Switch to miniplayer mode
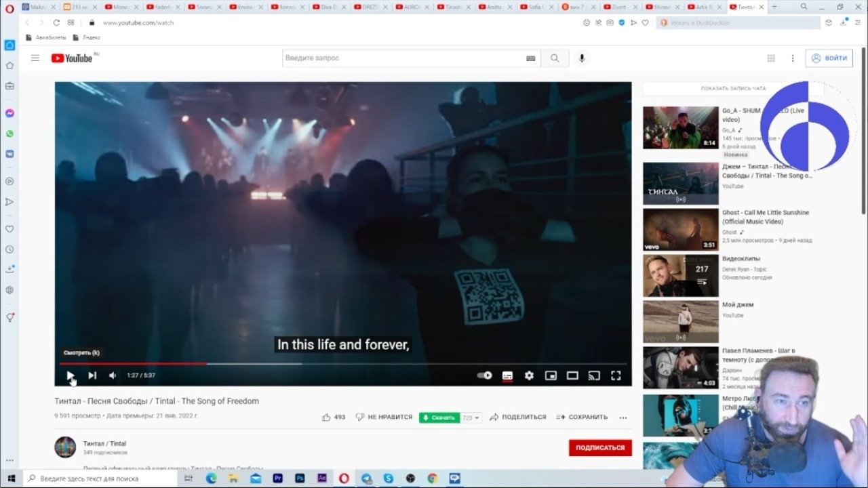 click(x=551, y=375)
